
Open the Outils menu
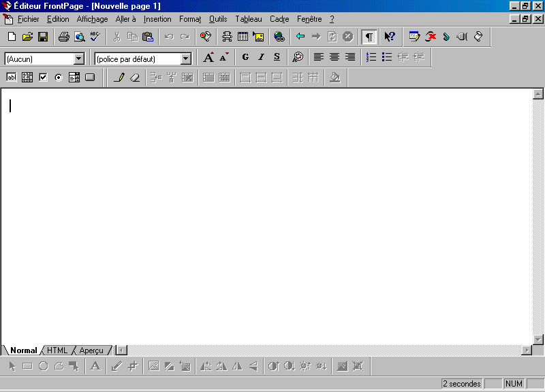click(x=218, y=19)
